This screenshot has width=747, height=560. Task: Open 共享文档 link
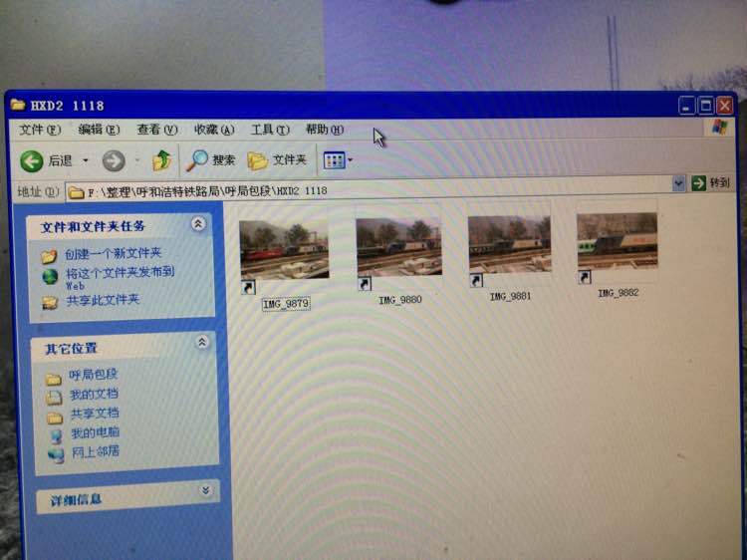tap(95, 414)
